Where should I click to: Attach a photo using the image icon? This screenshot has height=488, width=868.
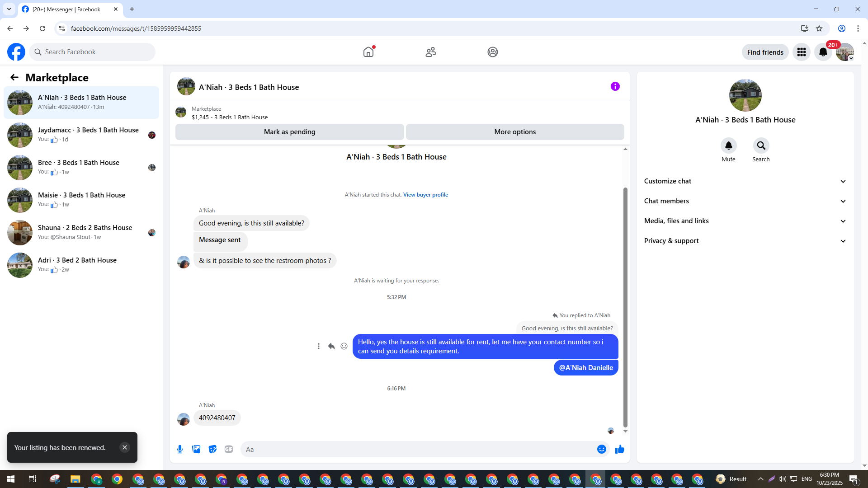tap(196, 449)
